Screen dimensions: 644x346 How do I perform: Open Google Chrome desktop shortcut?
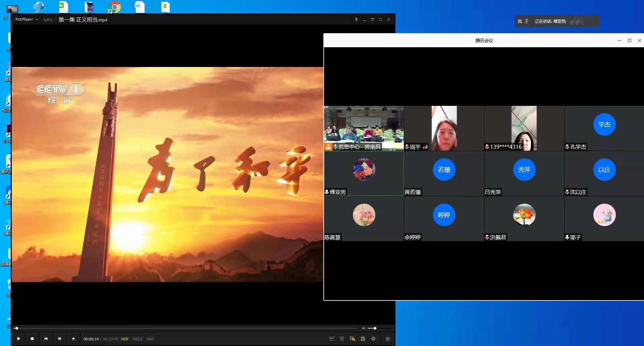(114, 7)
